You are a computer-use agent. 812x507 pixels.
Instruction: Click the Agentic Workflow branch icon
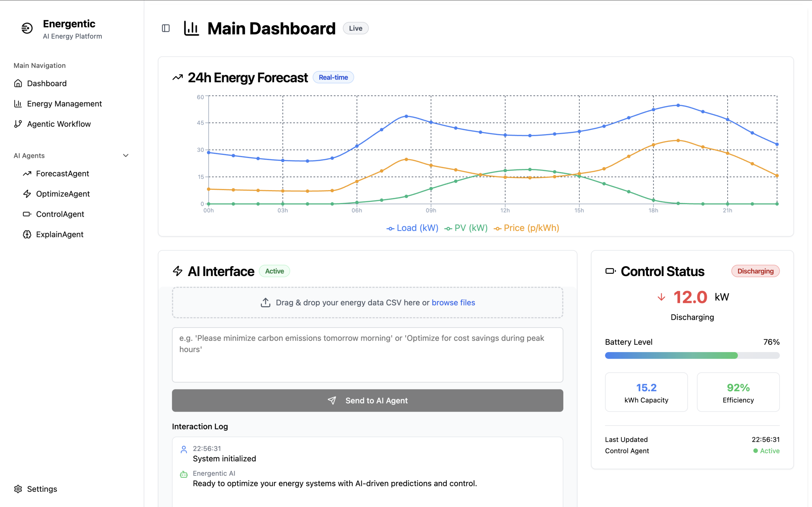click(x=18, y=124)
